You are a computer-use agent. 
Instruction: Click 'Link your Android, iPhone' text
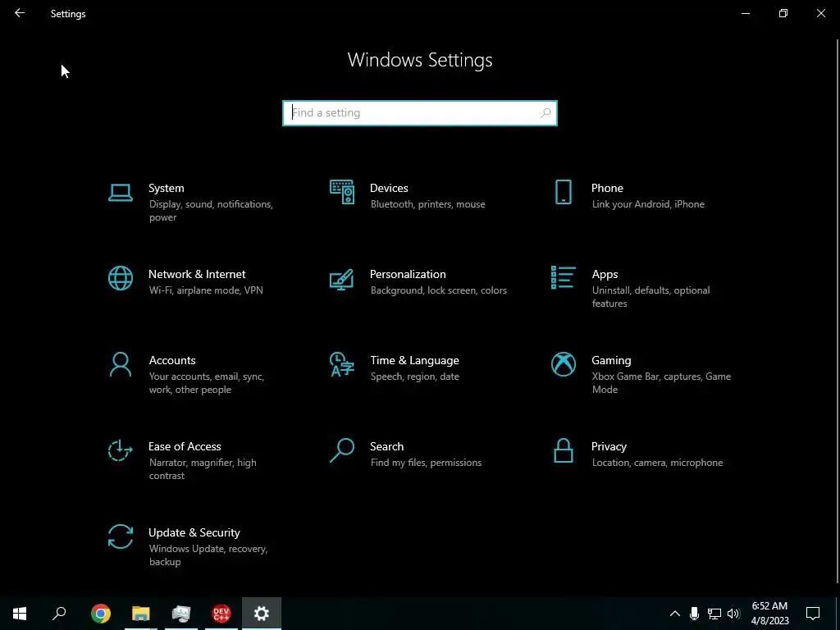click(x=648, y=204)
